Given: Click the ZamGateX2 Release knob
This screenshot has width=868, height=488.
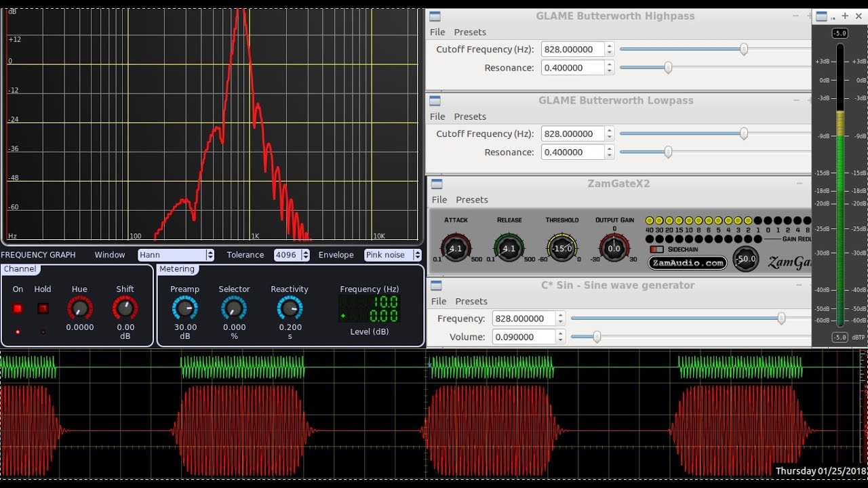Looking at the screenshot, I should click(509, 248).
